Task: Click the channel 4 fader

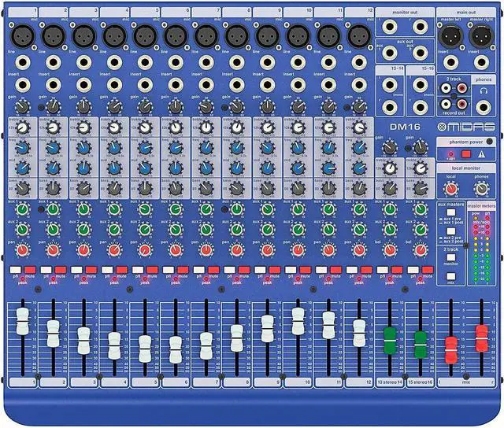Action: coord(114,346)
